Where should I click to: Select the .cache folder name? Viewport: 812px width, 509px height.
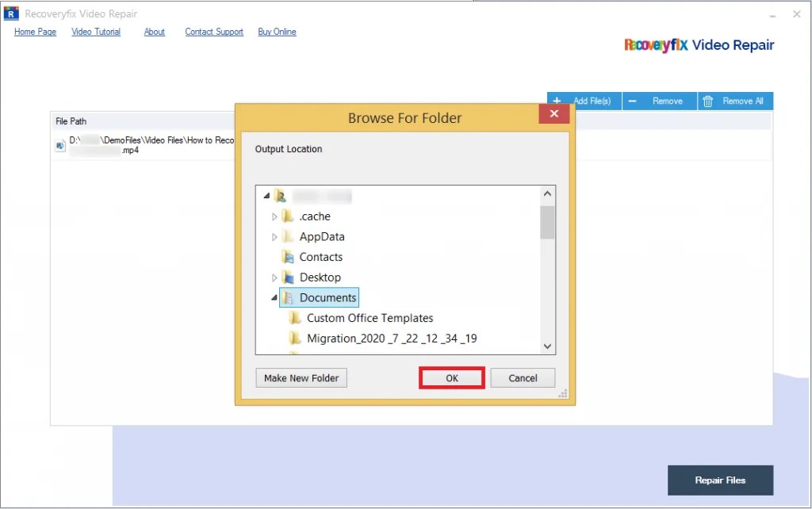[315, 216]
